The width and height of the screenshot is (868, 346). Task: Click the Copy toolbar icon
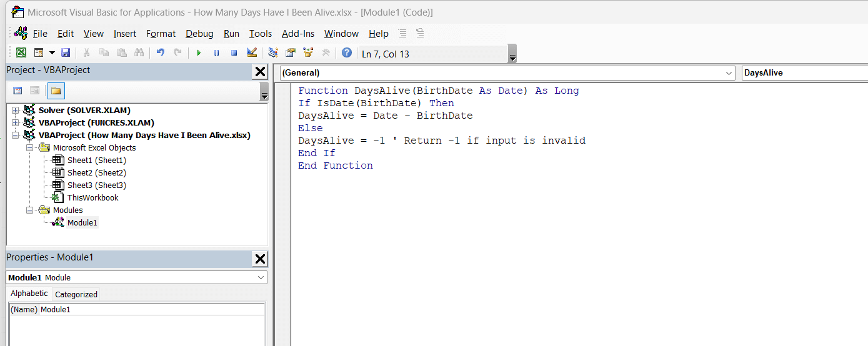coord(104,53)
